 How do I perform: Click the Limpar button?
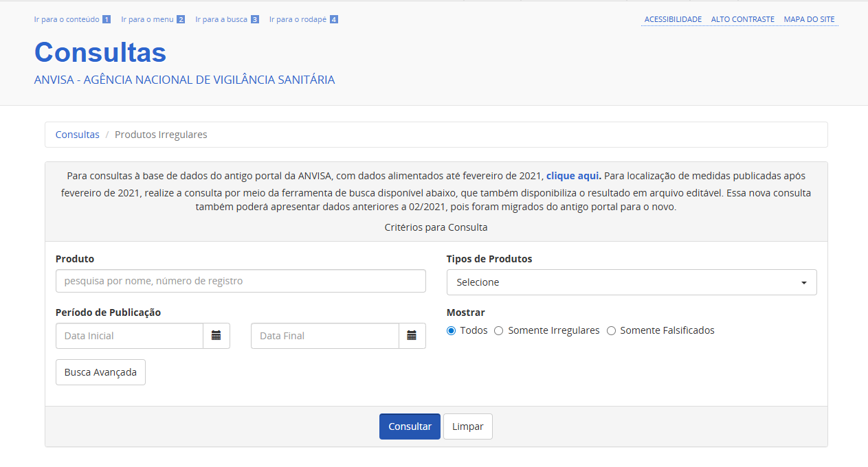(x=467, y=426)
